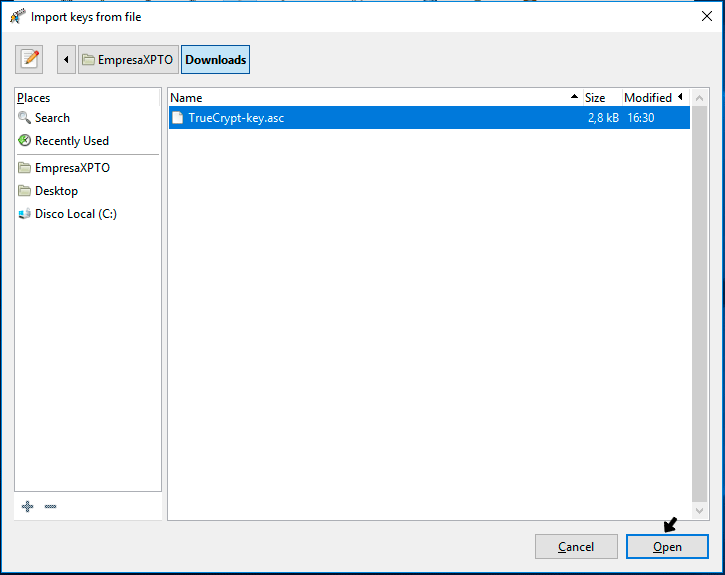
Task: Click the Places panel header
Action: [x=88, y=98]
